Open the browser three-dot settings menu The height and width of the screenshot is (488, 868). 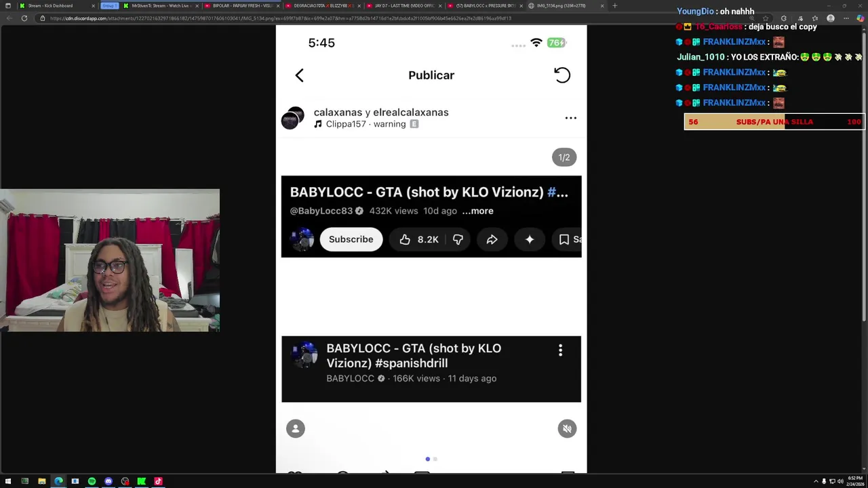tap(846, 18)
